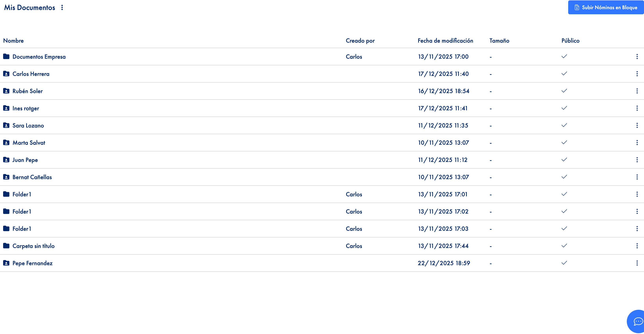
Task: Click Carlos Herrera's user folder icon
Action: pos(6,74)
